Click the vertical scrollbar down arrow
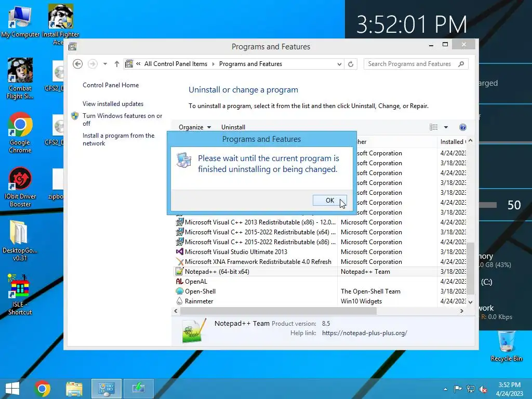Viewport: 532px width, 399px height. (471, 302)
